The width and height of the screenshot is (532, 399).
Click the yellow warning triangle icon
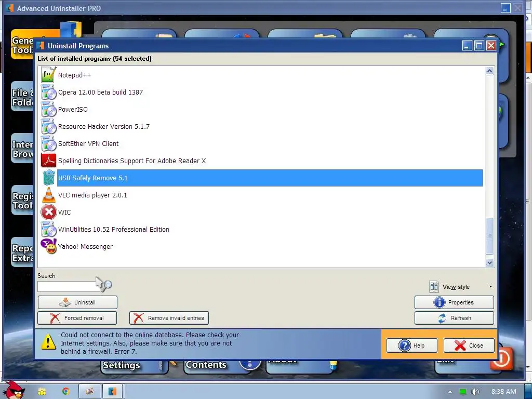click(x=48, y=342)
